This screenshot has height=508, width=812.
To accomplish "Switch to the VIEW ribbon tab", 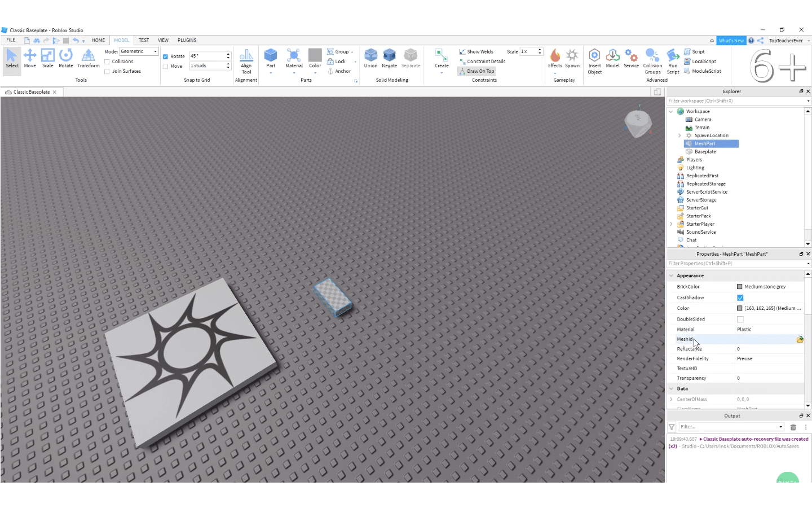I will click(163, 40).
